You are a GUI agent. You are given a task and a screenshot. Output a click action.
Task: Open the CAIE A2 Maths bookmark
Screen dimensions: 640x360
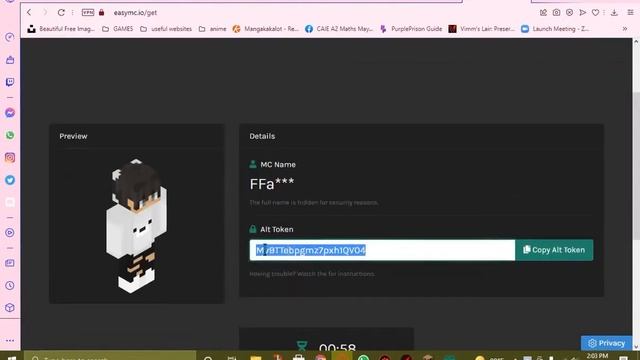[339, 29]
